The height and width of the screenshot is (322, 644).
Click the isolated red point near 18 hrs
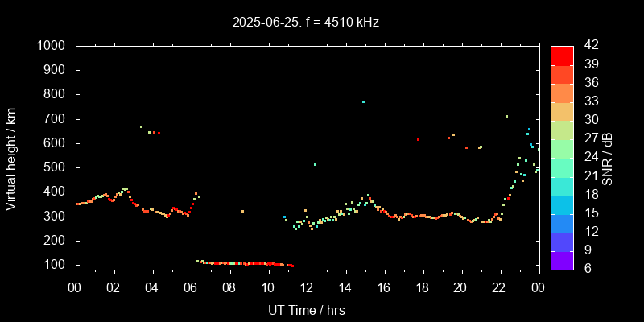coord(418,140)
